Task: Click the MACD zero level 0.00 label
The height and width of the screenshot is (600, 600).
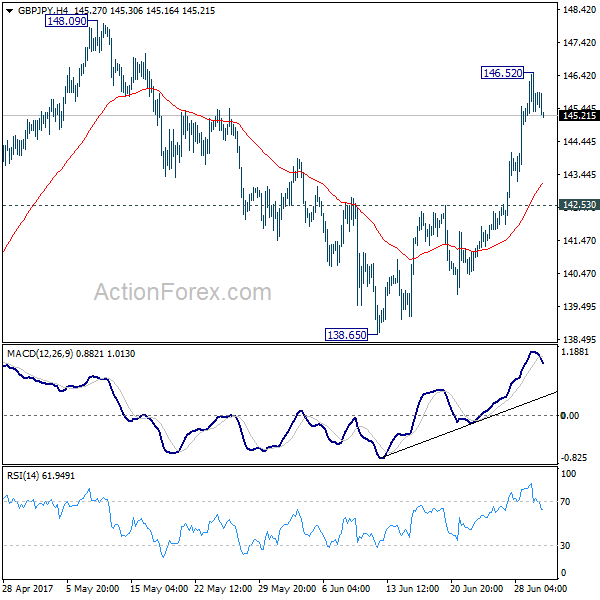Action: point(569,416)
